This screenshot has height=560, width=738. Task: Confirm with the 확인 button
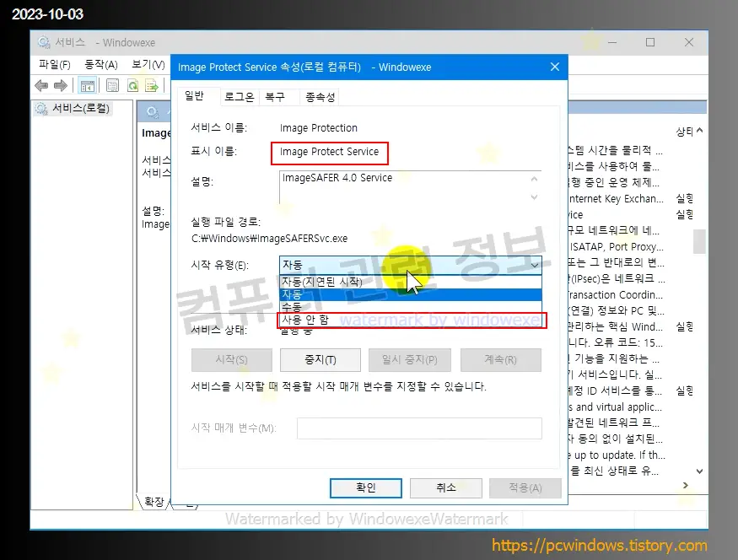366,488
